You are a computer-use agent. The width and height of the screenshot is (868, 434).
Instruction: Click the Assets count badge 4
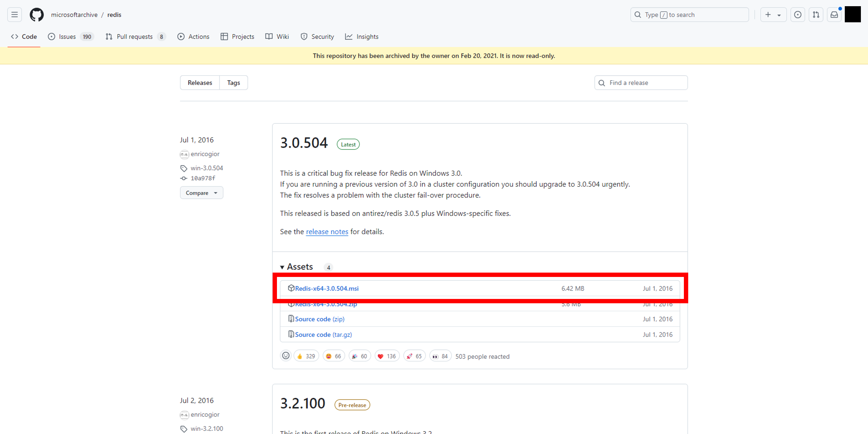coord(329,267)
